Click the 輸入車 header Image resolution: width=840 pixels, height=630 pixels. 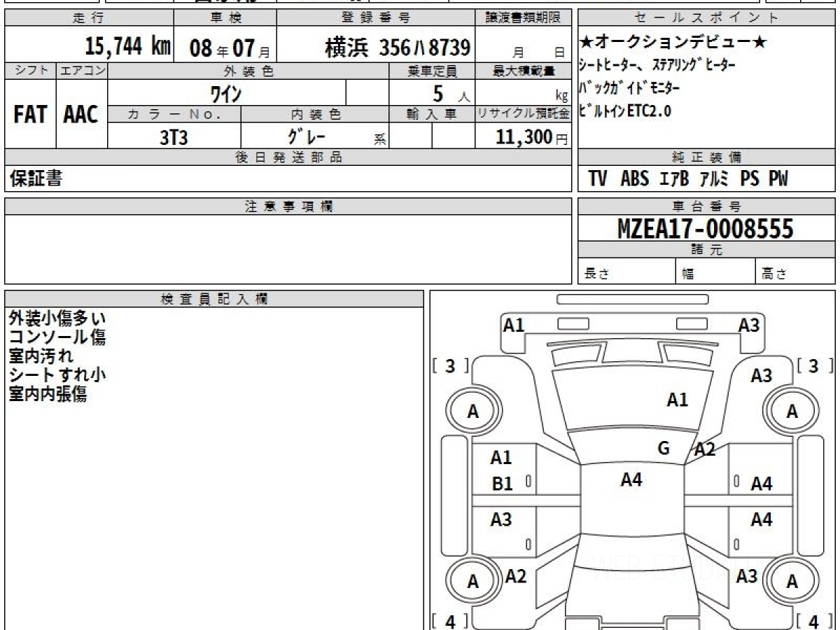click(x=432, y=114)
